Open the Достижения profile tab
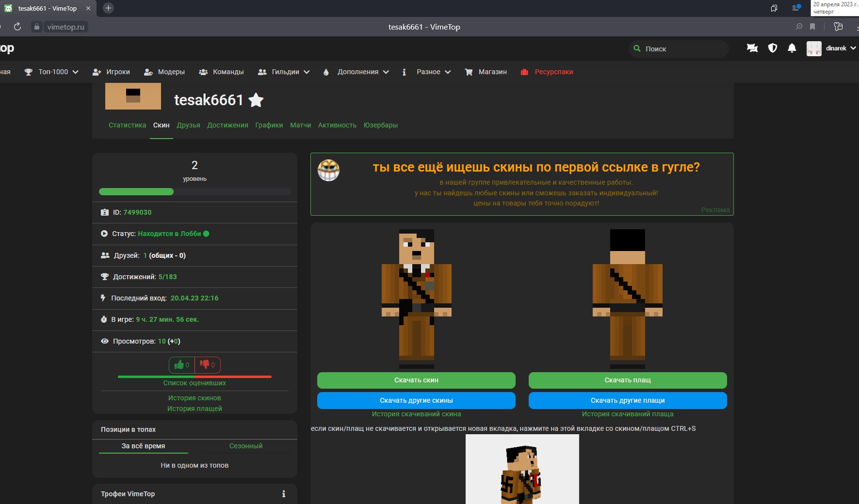This screenshot has height=504, width=859. coord(227,125)
